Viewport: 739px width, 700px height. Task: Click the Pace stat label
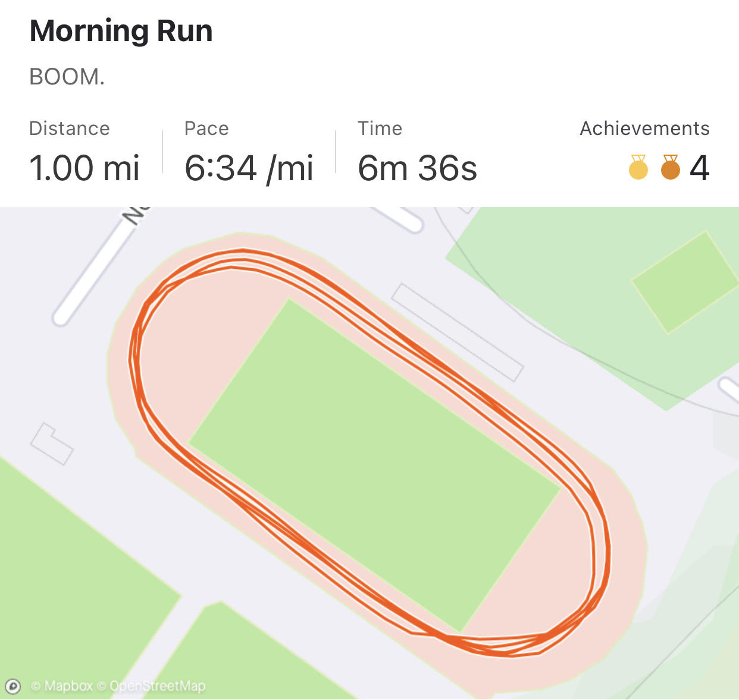[206, 128]
